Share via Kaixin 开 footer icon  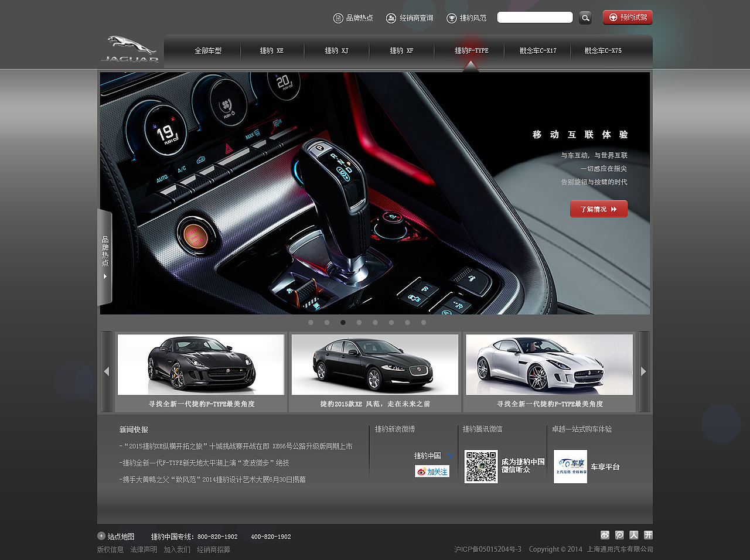(648, 535)
